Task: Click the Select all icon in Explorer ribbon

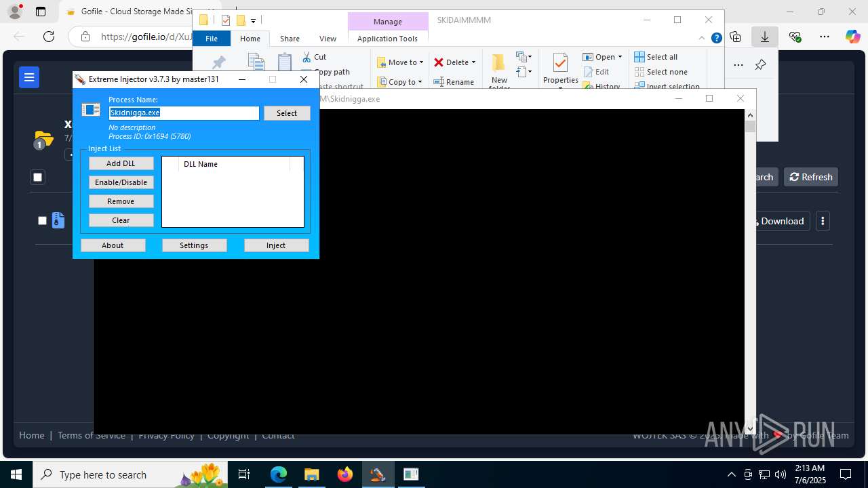Action: click(x=639, y=57)
